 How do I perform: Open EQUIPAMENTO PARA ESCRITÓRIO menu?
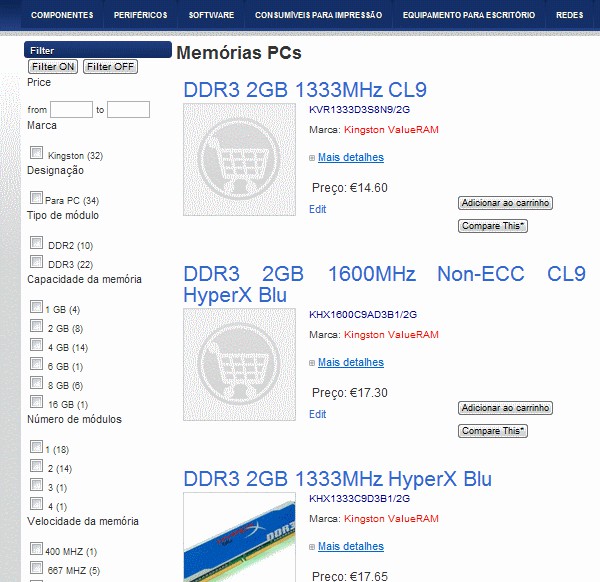click(x=469, y=15)
